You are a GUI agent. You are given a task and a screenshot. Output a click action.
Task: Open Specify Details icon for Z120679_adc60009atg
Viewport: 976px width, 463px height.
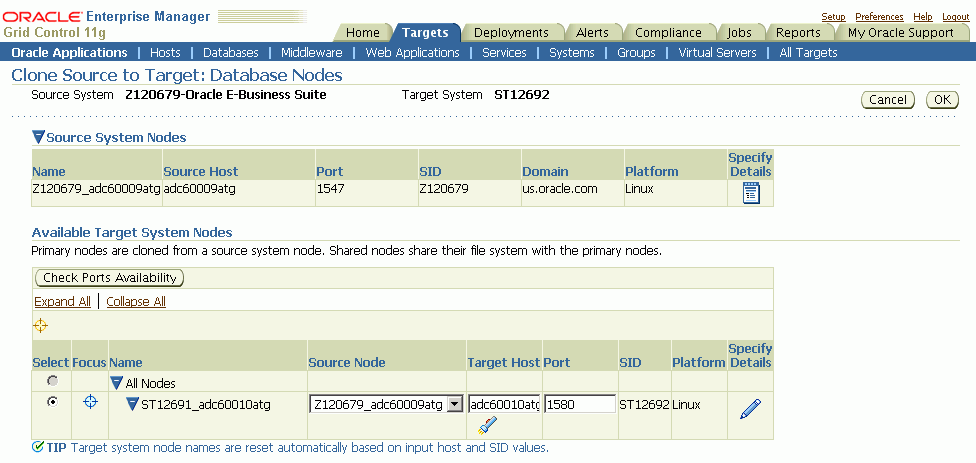click(751, 194)
